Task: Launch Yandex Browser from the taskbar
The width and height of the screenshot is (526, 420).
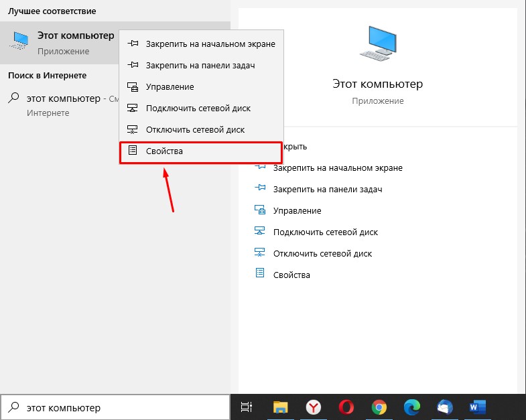Action: (314, 407)
